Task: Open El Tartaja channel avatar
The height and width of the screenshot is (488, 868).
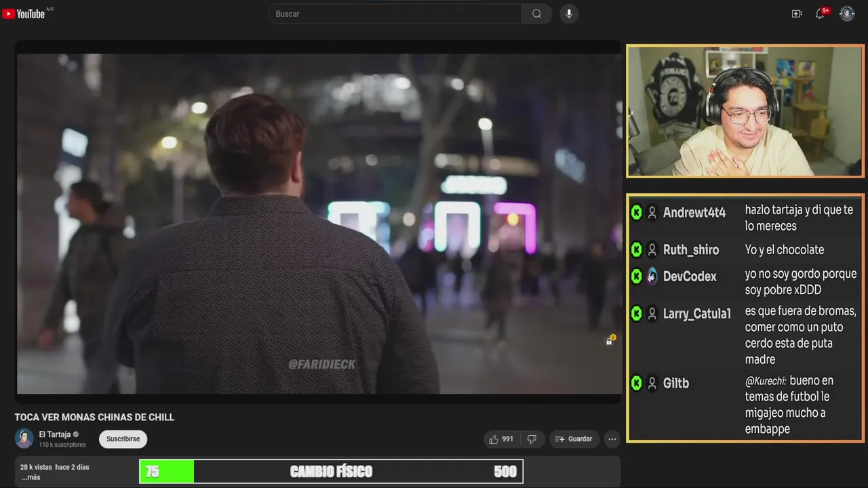Action: 24,439
